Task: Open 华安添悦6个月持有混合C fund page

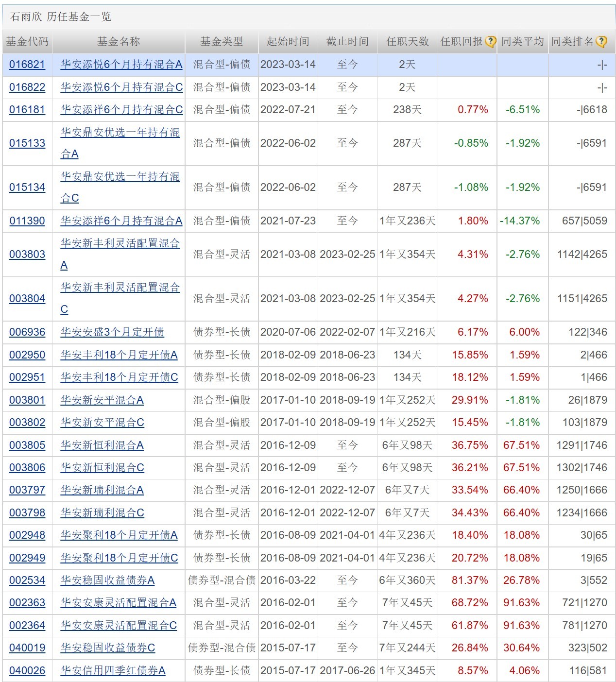Action: 122,87
